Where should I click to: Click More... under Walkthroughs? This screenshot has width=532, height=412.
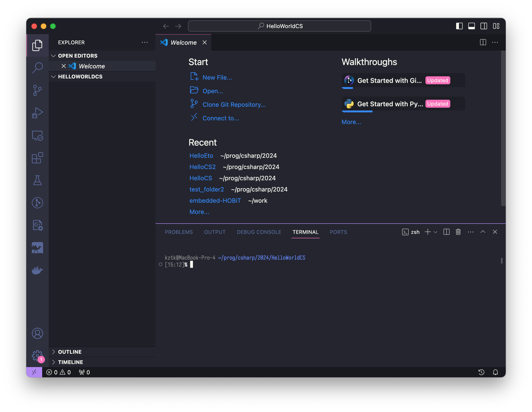[x=351, y=122]
